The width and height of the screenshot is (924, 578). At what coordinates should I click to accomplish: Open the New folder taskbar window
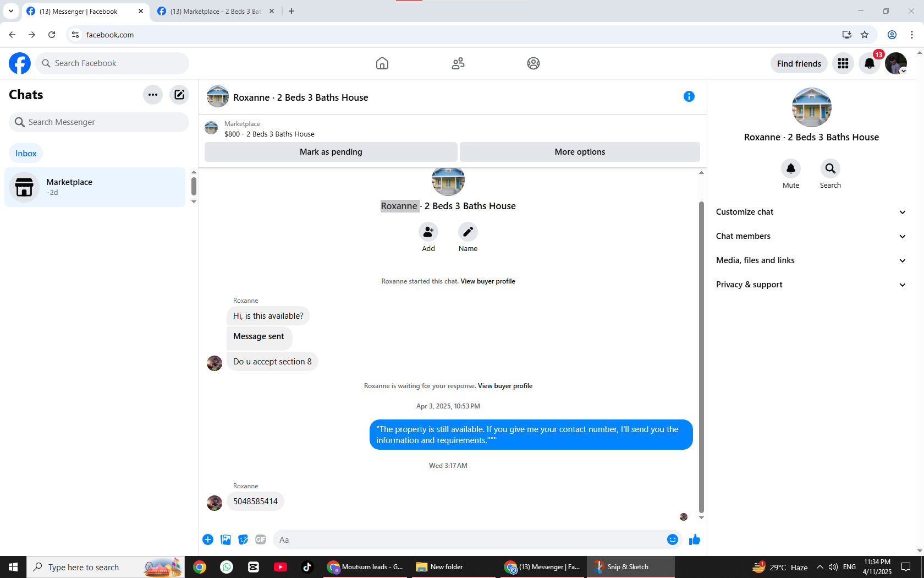pyautogui.click(x=454, y=567)
